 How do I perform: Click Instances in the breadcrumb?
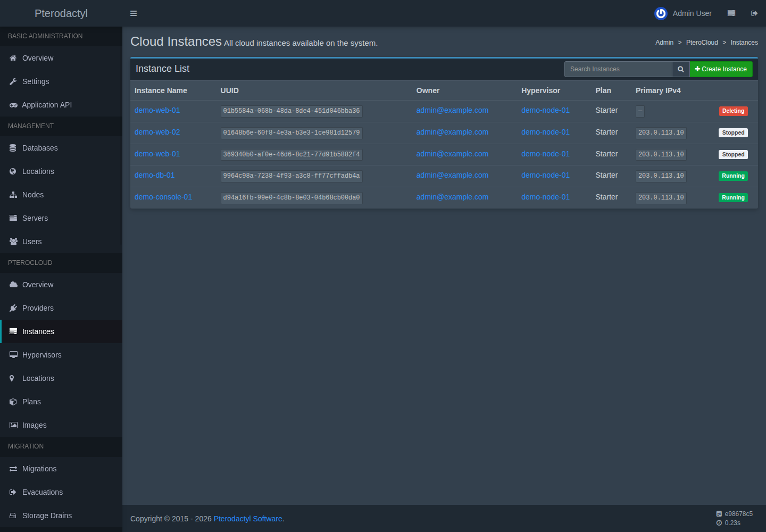coord(744,43)
